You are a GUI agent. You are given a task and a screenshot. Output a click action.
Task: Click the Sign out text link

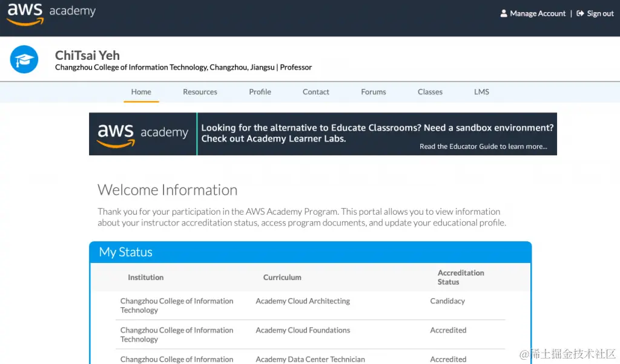[600, 13]
